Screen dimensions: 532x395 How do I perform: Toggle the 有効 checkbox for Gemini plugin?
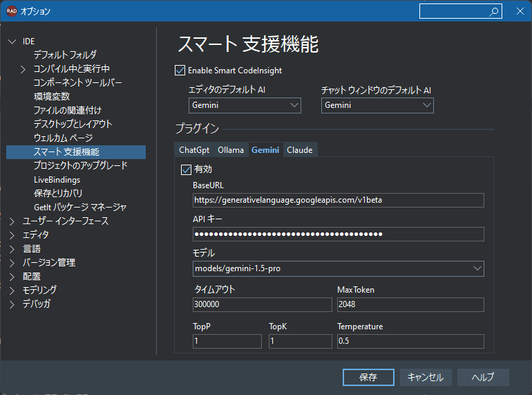(x=186, y=169)
